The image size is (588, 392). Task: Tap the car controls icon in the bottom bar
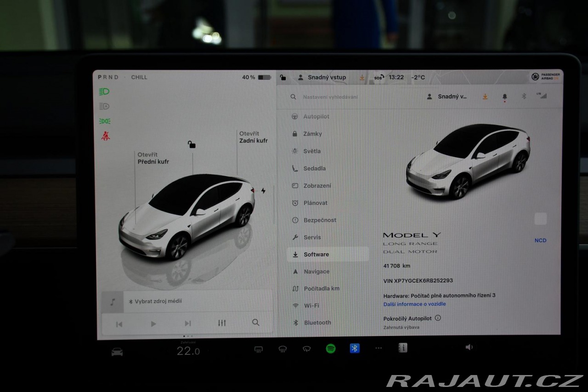click(117, 352)
